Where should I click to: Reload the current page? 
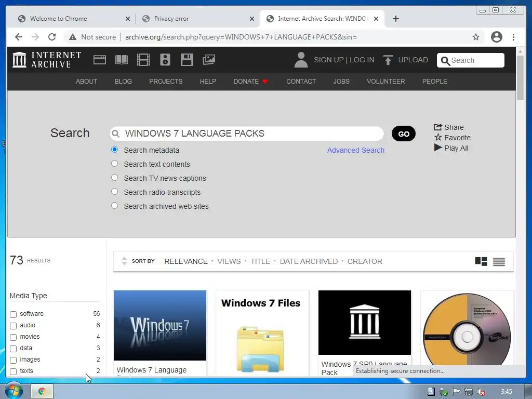(x=52, y=37)
